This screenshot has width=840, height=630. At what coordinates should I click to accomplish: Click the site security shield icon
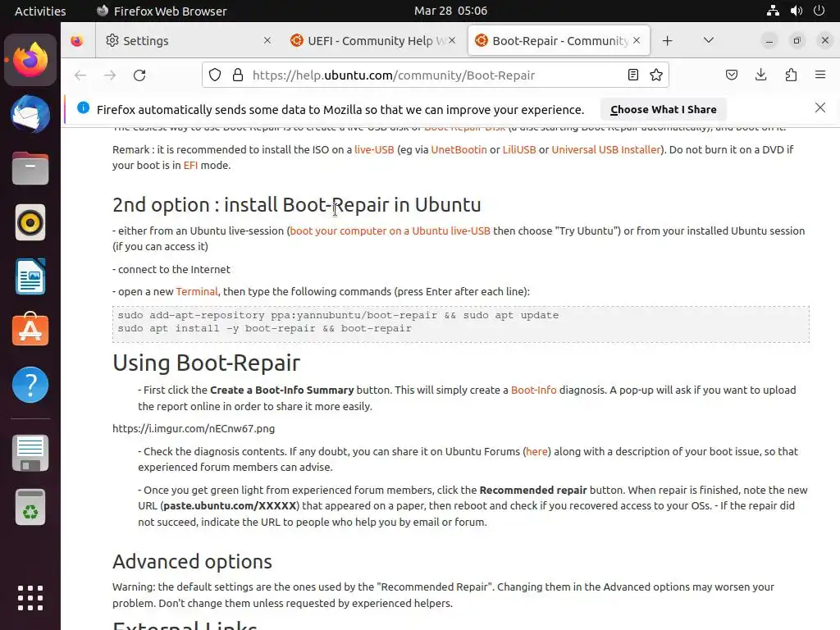point(215,75)
